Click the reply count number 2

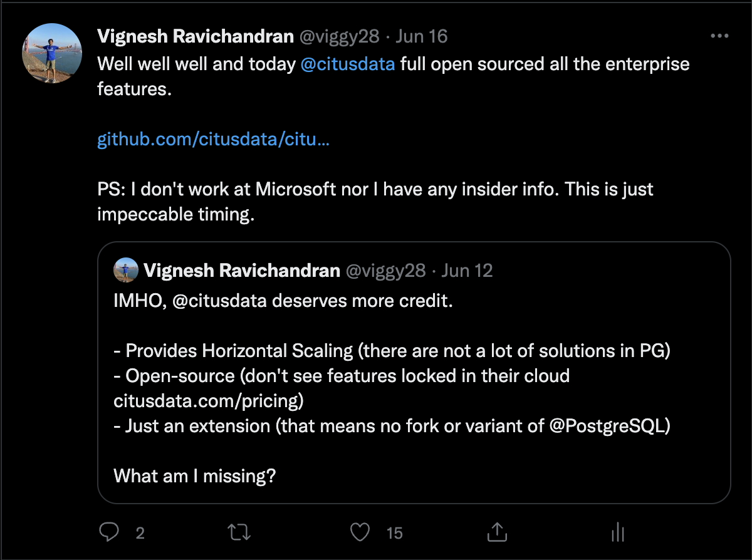click(x=140, y=533)
